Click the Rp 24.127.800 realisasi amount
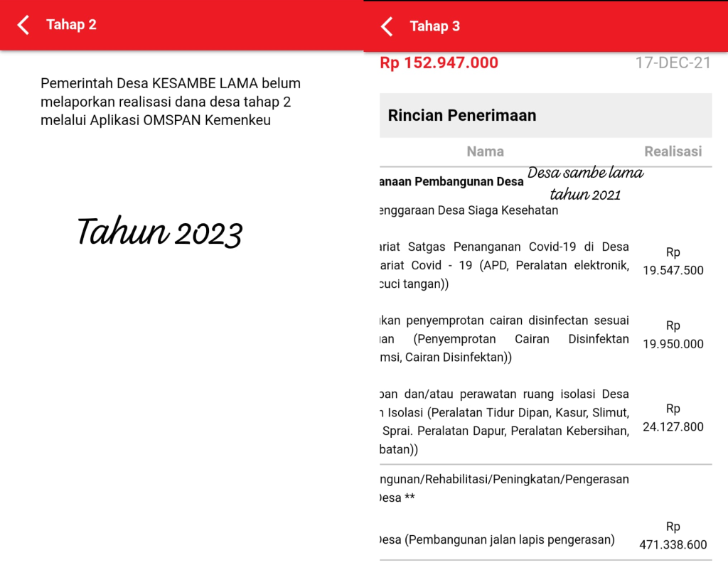 [673, 418]
